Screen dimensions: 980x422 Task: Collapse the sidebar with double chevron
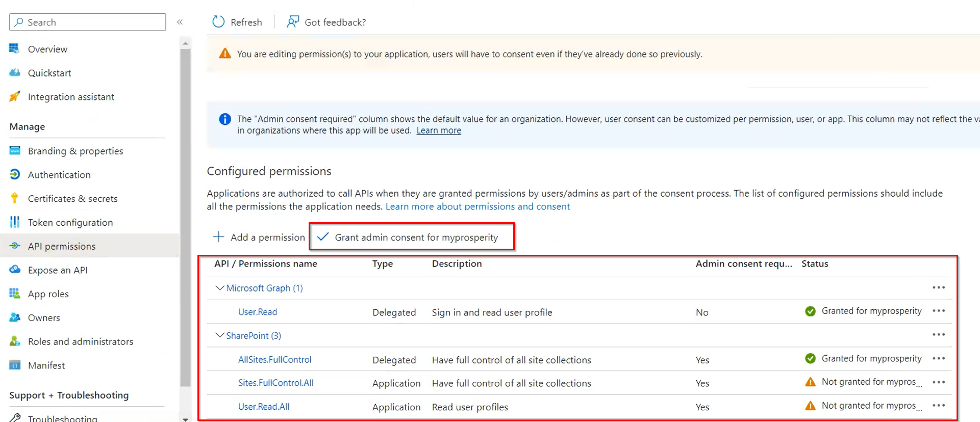180,22
